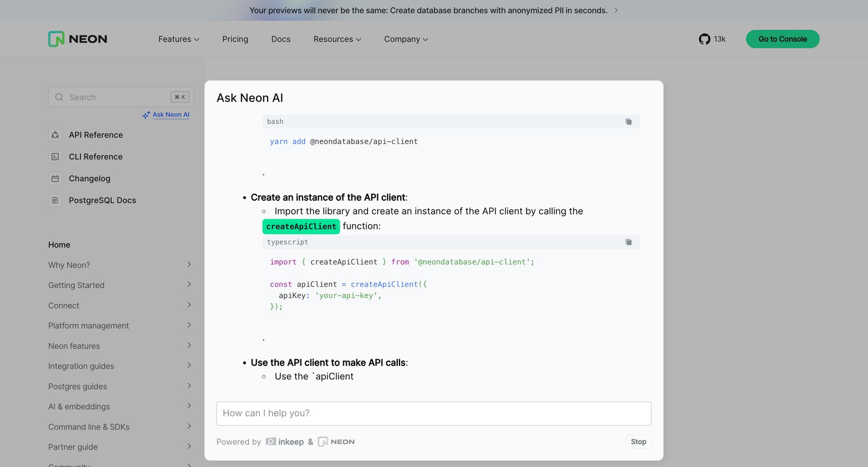Click the Changelog calendar icon
Image resolution: width=868 pixels, height=467 pixels.
[55, 178]
